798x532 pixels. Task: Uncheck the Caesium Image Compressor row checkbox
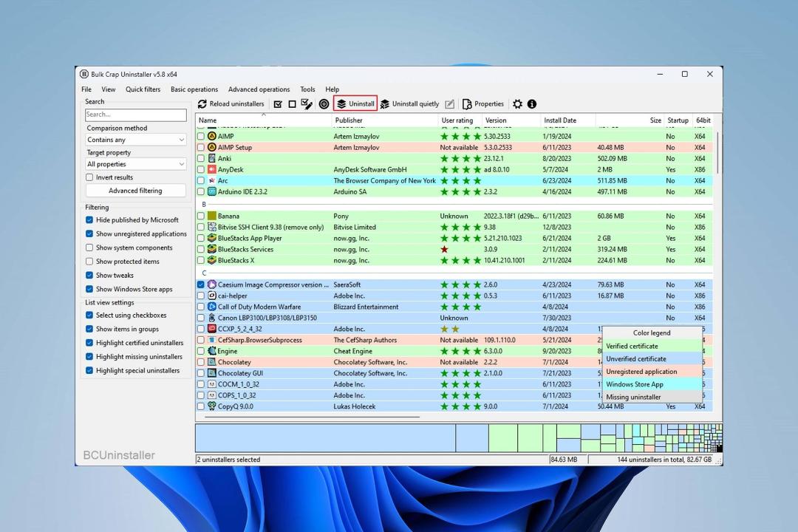pos(201,284)
